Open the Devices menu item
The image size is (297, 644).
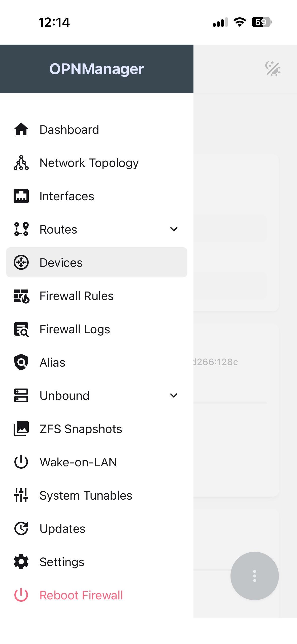pyautogui.click(x=61, y=263)
